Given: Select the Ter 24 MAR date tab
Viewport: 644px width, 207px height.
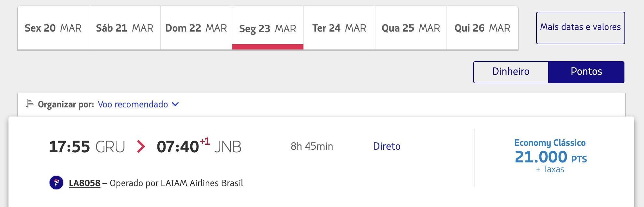Looking at the screenshot, I should [x=339, y=28].
